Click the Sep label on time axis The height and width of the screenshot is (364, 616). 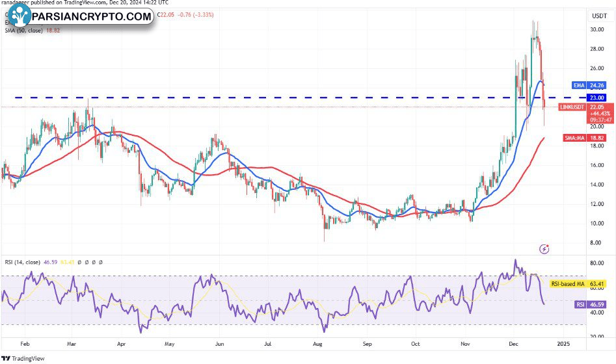(x=367, y=344)
